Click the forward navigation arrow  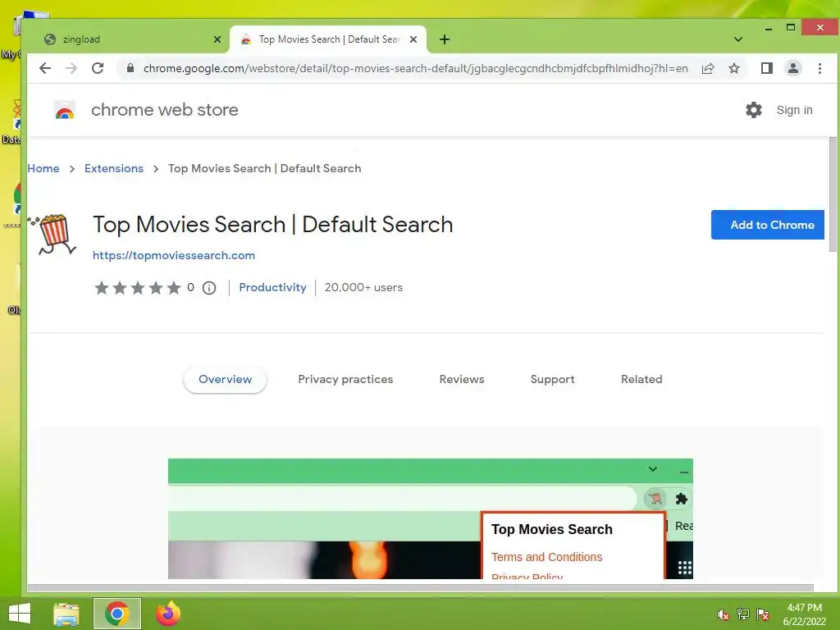pyautogui.click(x=71, y=68)
